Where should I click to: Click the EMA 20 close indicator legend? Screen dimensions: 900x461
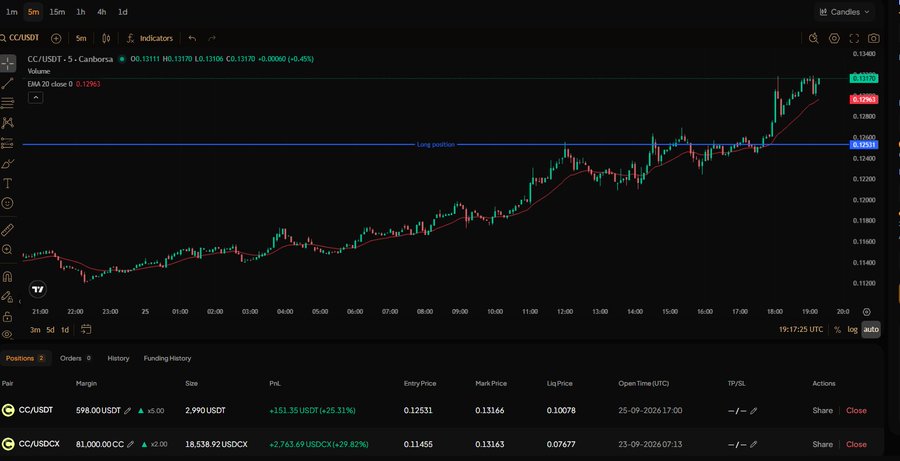pos(64,84)
